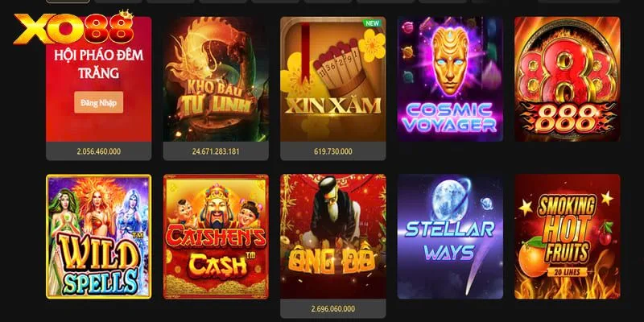
Task: Click the 24.671.283.181 jackpot amount
Action: tap(216, 151)
